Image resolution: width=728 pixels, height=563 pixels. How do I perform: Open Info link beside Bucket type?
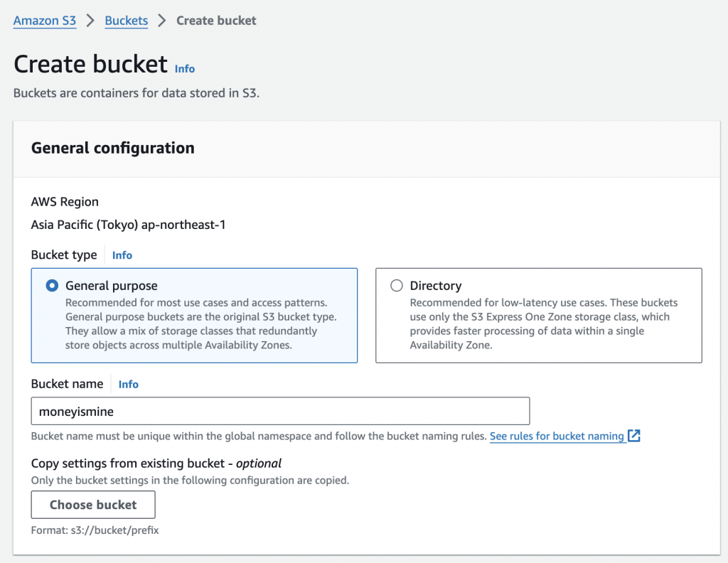point(122,255)
